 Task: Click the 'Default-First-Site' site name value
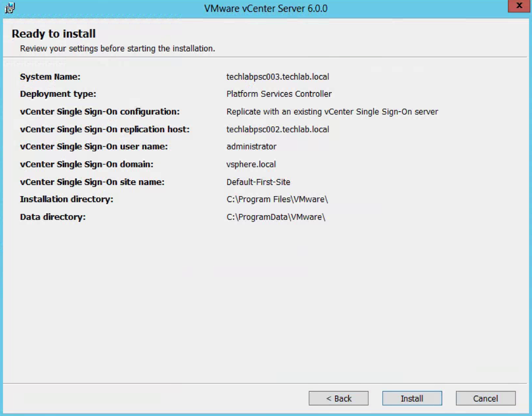point(258,182)
